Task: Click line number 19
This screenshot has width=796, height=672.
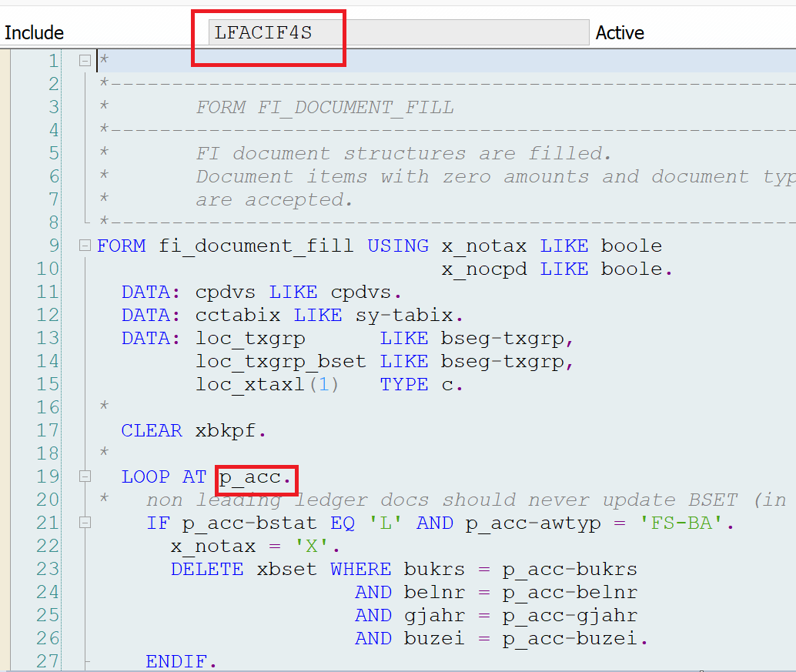Action: point(47,476)
